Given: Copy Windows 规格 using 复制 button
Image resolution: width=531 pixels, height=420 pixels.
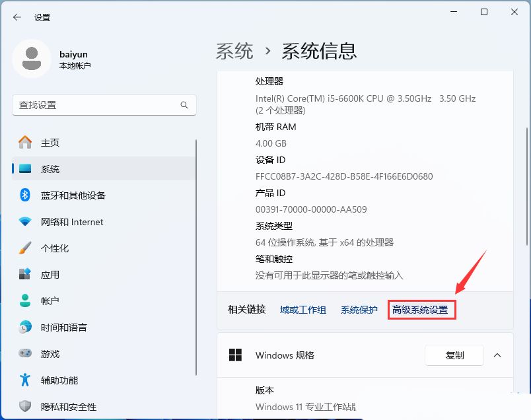Looking at the screenshot, I should coord(454,355).
